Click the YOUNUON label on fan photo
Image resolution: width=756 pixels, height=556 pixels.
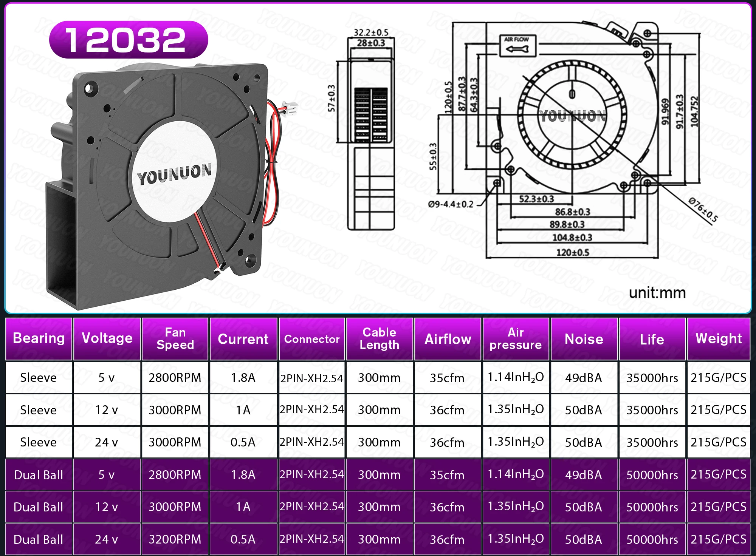tap(174, 174)
